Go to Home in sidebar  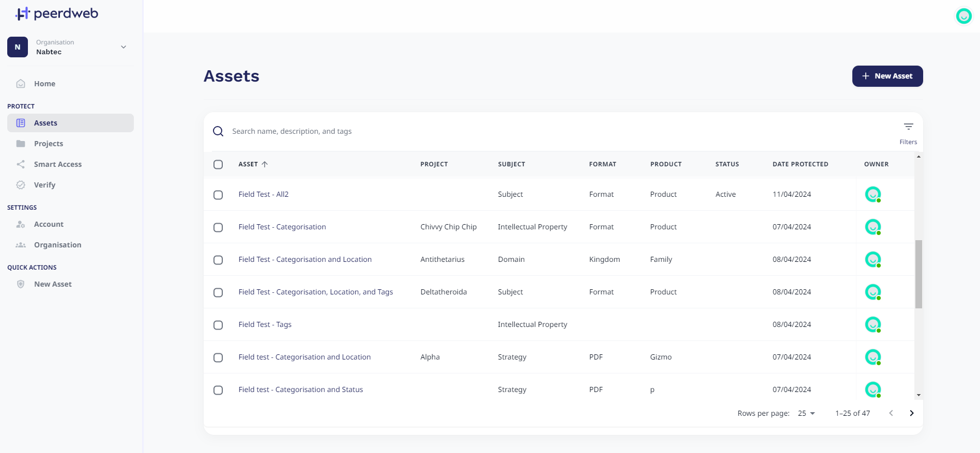tap(70, 84)
